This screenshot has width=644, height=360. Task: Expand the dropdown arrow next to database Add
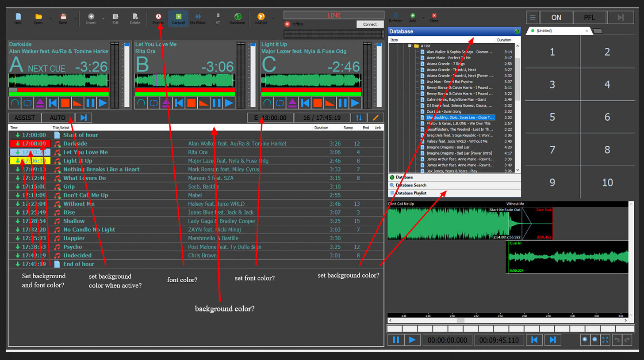422,19
